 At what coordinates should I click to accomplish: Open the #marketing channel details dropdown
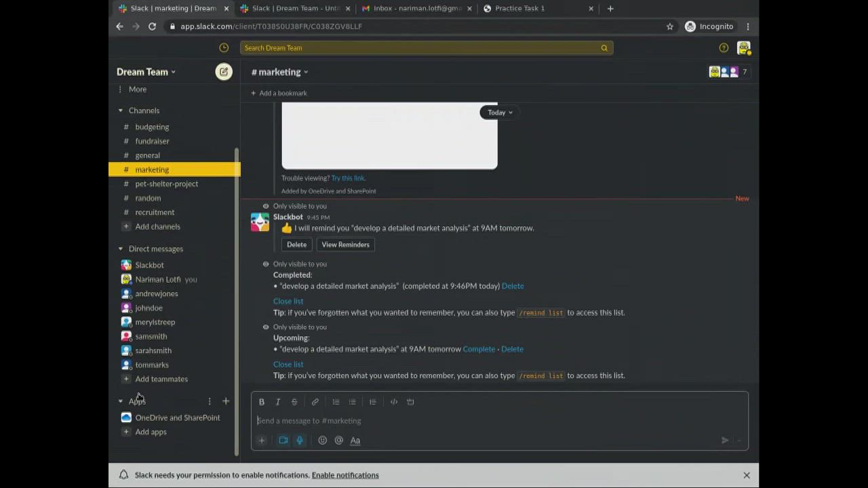(x=279, y=72)
